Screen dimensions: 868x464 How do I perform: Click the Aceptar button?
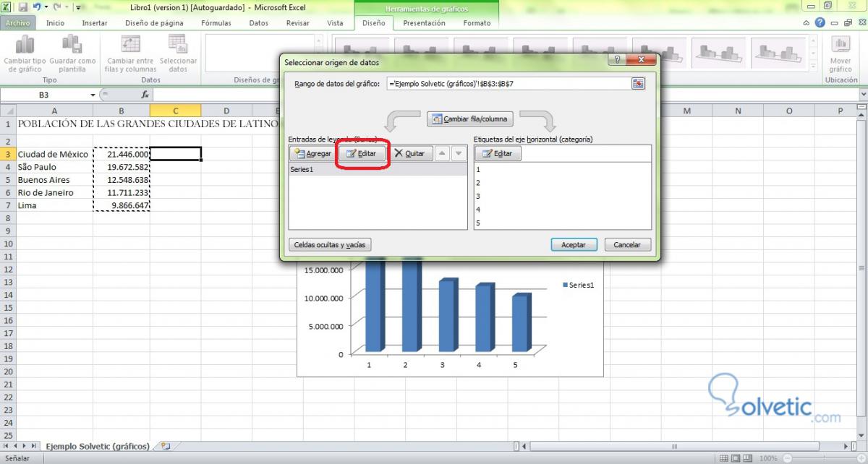tap(574, 244)
